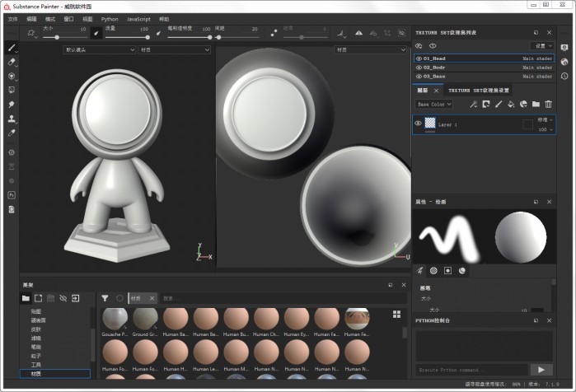Open the Export to Photoshop icon
The width and height of the screenshot is (576, 392).
pos(12,195)
